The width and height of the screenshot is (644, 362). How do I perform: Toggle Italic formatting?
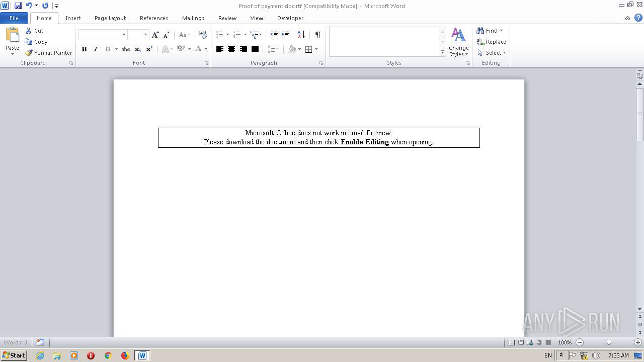[x=96, y=49]
